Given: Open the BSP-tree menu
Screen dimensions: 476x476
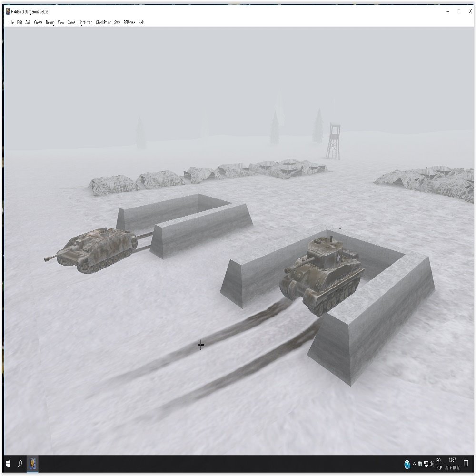Looking at the screenshot, I should (x=129, y=22).
